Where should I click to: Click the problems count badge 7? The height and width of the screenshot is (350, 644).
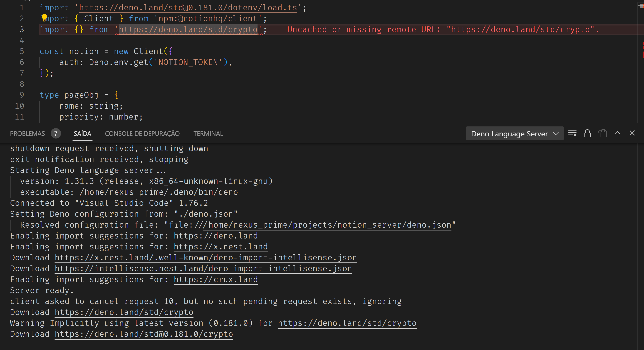pyautogui.click(x=56, y=134)
